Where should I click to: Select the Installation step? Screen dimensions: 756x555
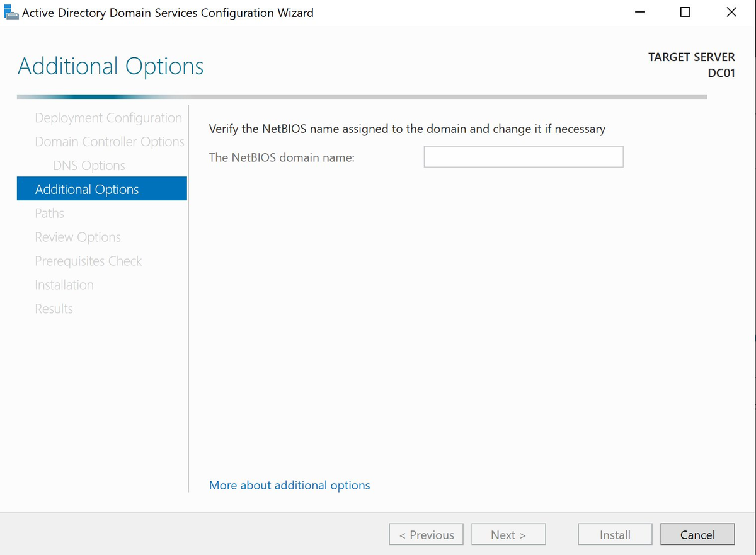pyautogui.click(x=64, y=285)
